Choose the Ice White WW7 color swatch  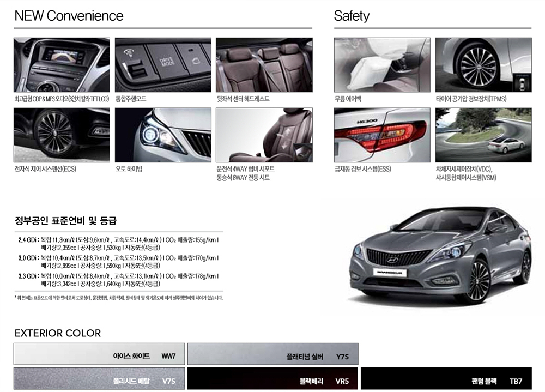point(99,354)
